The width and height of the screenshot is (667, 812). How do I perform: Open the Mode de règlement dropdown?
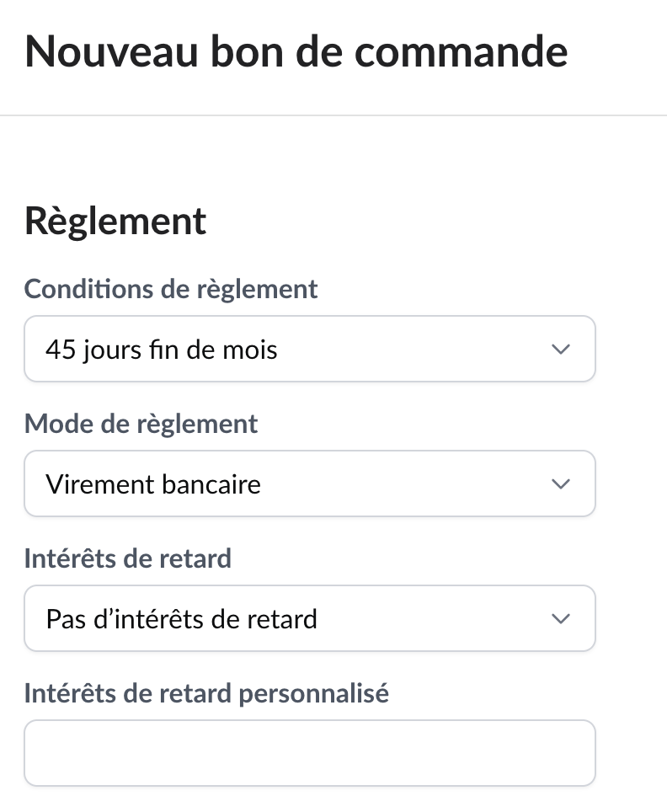point(310,483)
